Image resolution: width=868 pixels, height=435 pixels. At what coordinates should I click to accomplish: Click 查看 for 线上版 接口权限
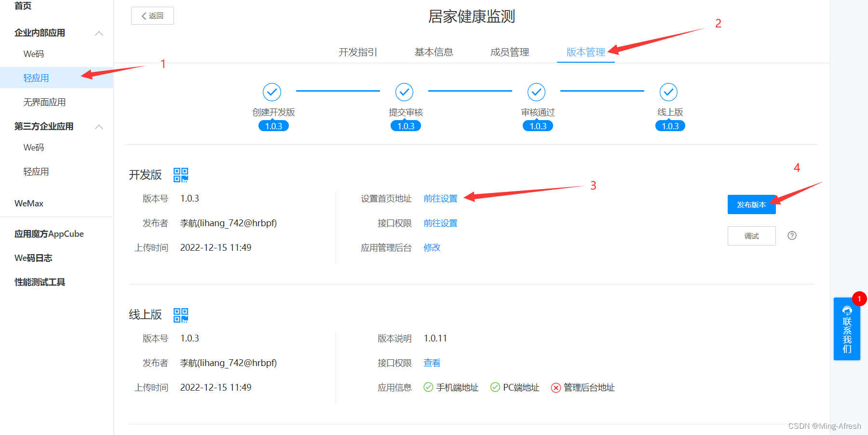pos(432,363)
